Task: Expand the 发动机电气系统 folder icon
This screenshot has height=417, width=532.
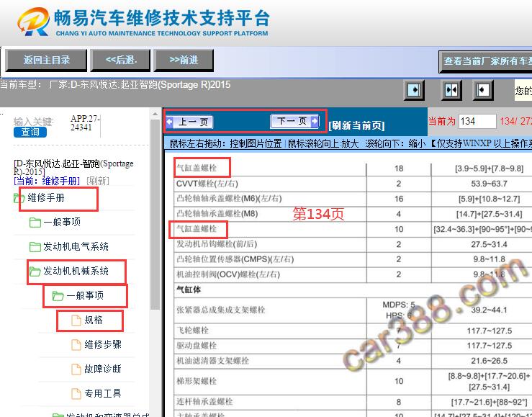Action: click(x=35, y=247)
